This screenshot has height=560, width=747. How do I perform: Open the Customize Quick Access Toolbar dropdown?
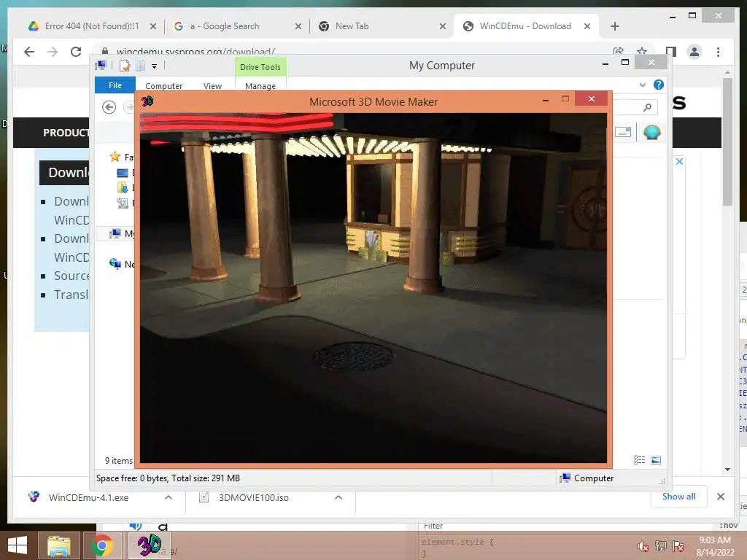tap(155, 66)
